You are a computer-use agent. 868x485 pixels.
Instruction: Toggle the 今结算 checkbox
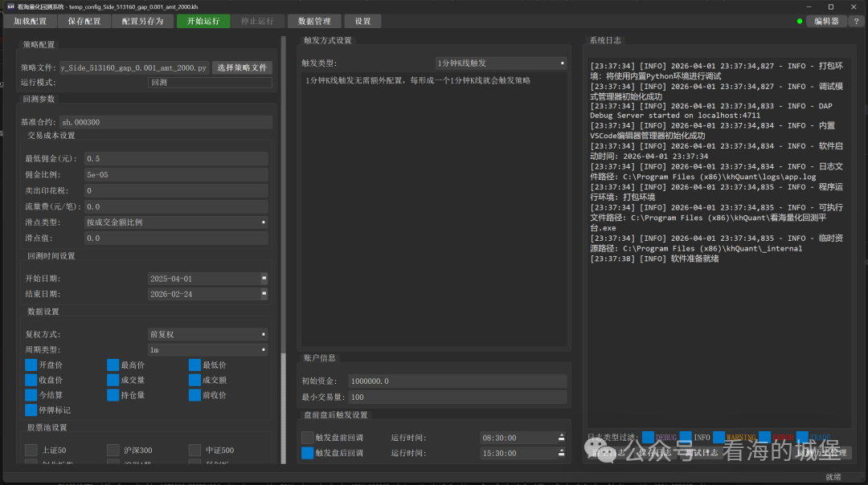[x=31, y=395]
